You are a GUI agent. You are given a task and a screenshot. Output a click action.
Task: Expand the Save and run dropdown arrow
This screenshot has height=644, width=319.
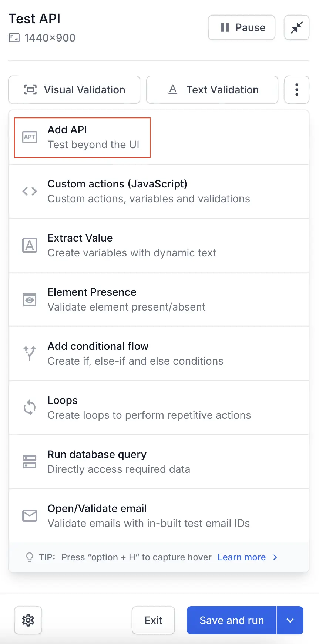pyautogui.click(x=290, y=620)
